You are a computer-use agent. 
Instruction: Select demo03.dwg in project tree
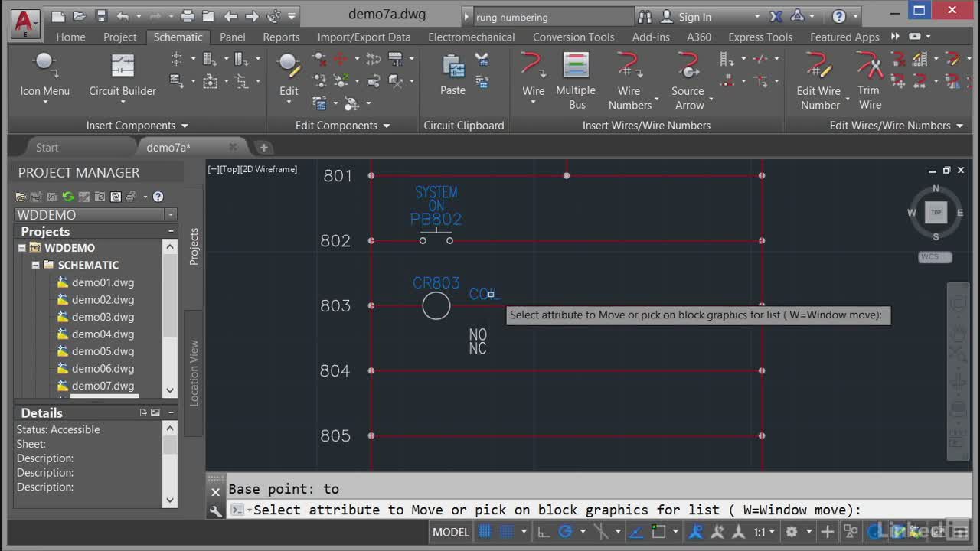click(103, 317)
